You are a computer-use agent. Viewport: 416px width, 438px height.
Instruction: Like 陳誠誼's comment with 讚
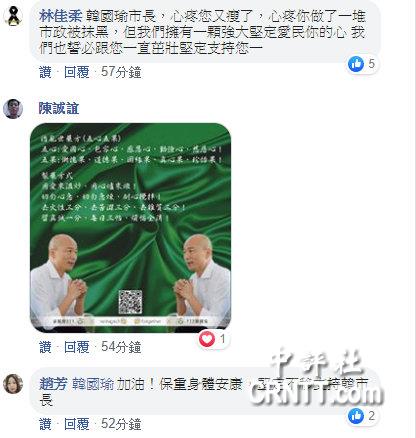click(45, 347)
